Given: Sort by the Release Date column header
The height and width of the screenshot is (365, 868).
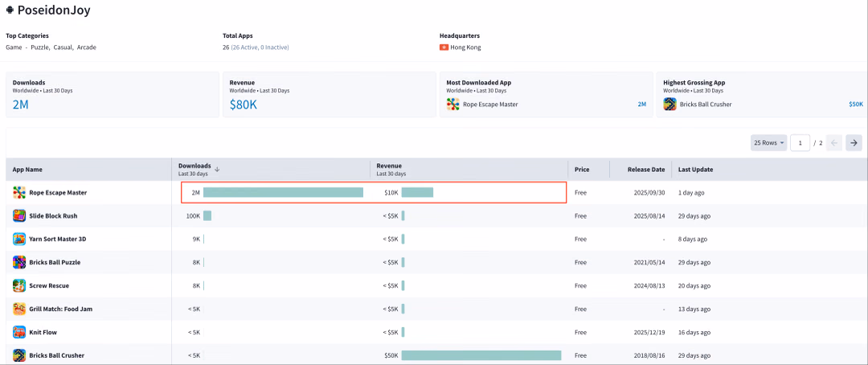Looking at the screenshot, I should [646, 170].
